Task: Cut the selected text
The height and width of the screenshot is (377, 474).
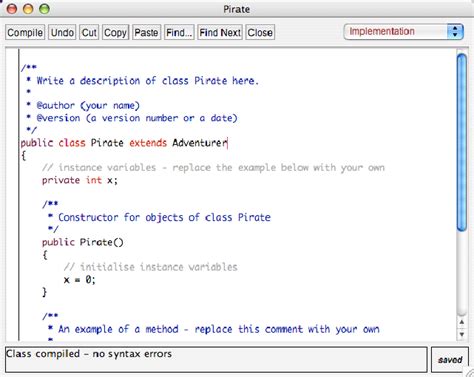Action: click(89, 32)
